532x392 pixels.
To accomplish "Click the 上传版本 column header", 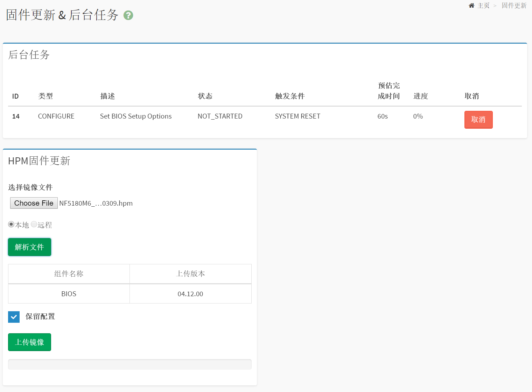I will tap(190, 274).
